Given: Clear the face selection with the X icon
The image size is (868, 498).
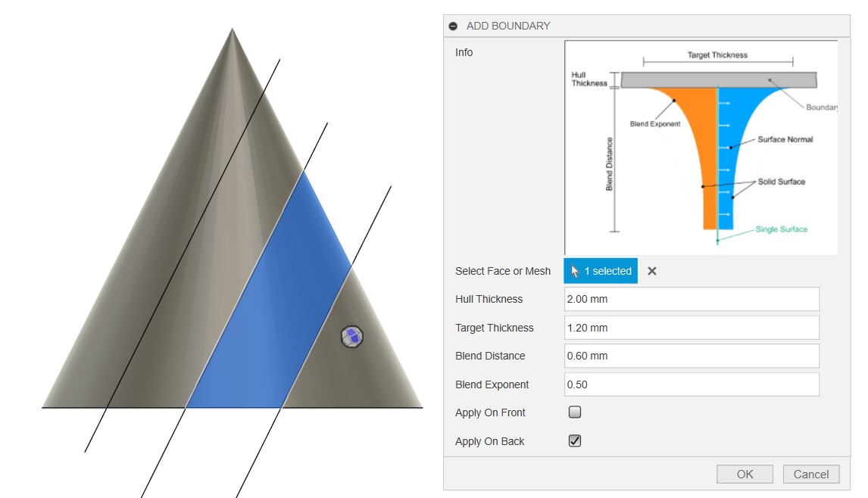Looking at the screenshot, I should coord(652,271).
